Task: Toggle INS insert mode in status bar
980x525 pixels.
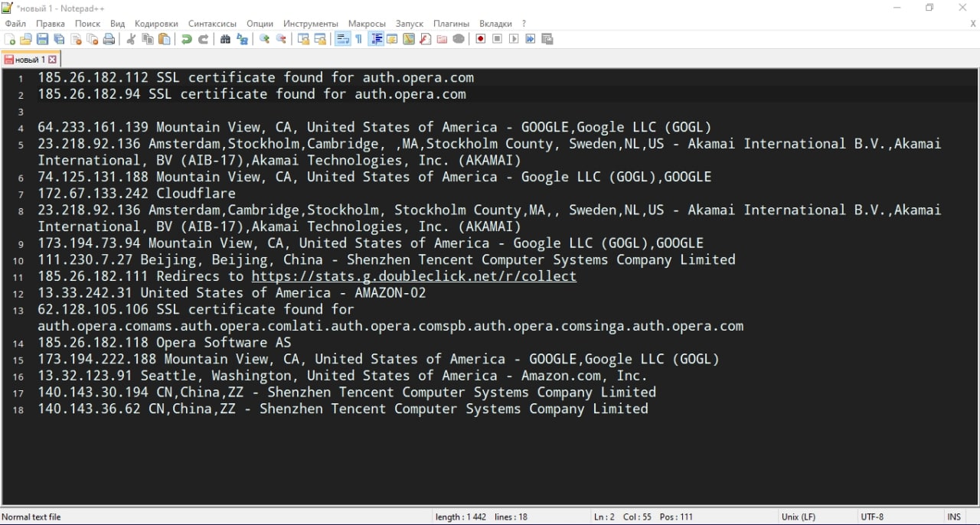Action: (954, 517)
